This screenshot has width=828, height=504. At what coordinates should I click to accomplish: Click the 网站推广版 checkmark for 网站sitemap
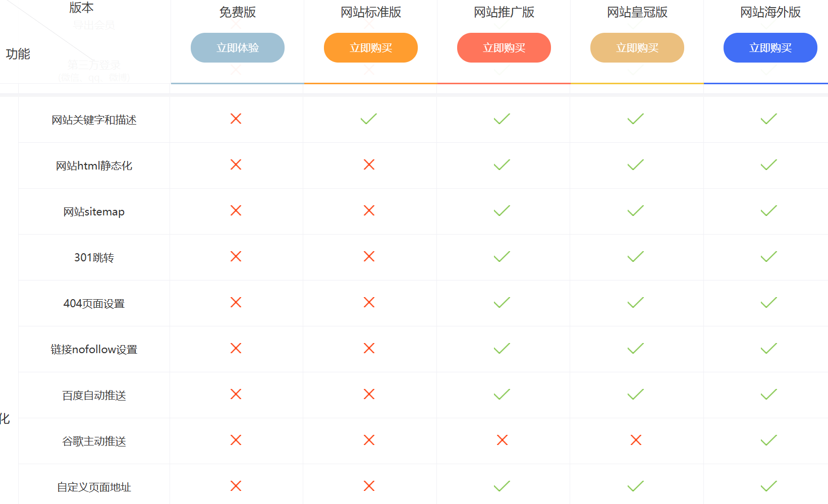click(502, 210)
